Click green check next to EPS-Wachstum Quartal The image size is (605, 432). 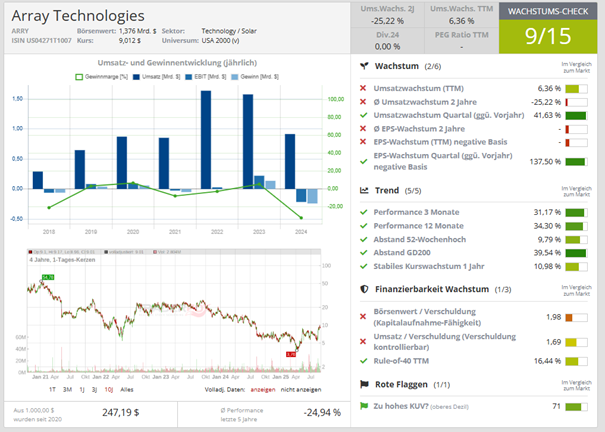[x=363, y=161]
